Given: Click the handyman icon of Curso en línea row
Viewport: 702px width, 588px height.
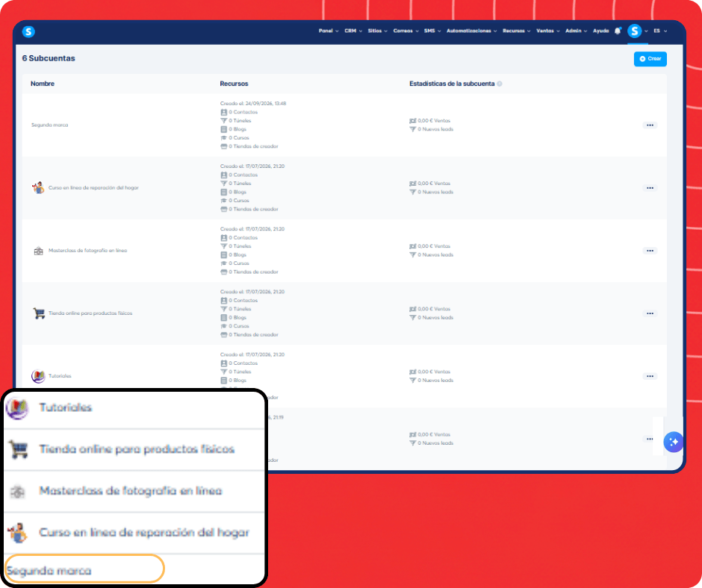Looking at the screenshot, I should click(38, 187).
